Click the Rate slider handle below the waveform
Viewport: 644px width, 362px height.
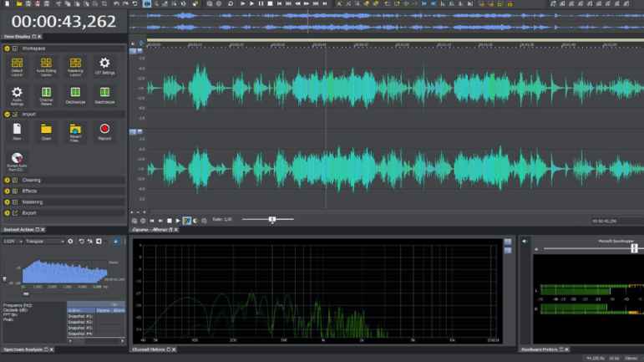tap(272, 220)
